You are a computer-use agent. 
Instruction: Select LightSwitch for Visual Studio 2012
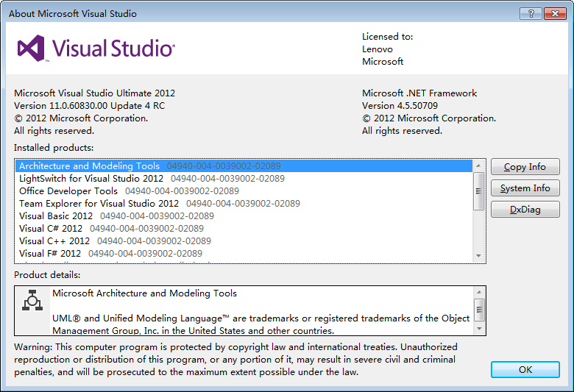91,179
